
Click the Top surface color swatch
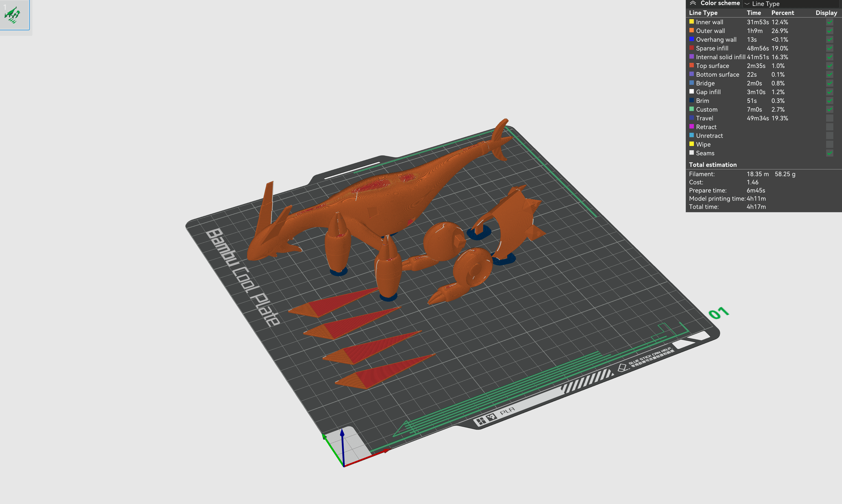pos(691,65)
